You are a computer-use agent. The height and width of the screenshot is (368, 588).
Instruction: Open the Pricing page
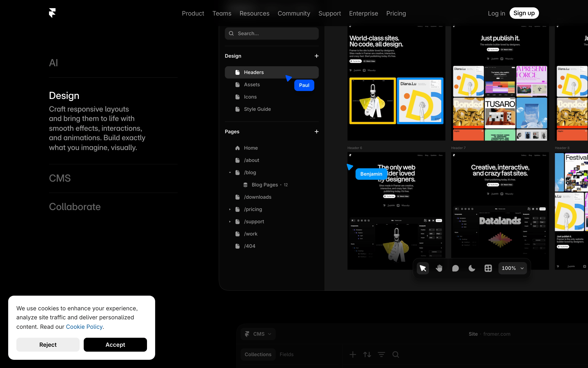tap(396, 13)
